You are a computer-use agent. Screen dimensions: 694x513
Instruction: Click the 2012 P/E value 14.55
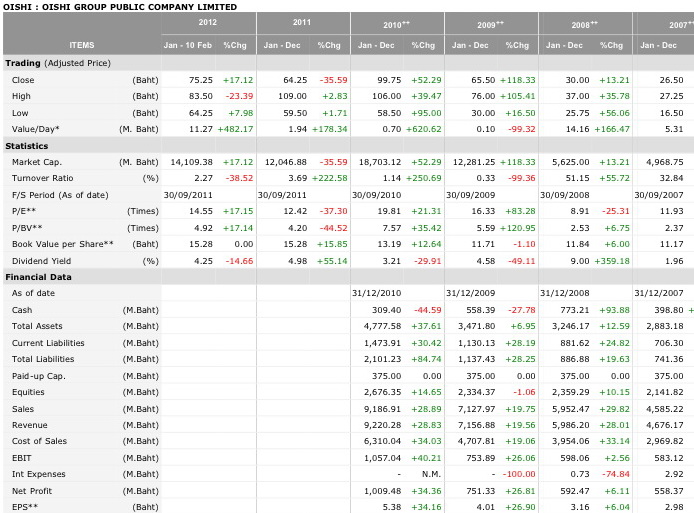tap(201, 211)
